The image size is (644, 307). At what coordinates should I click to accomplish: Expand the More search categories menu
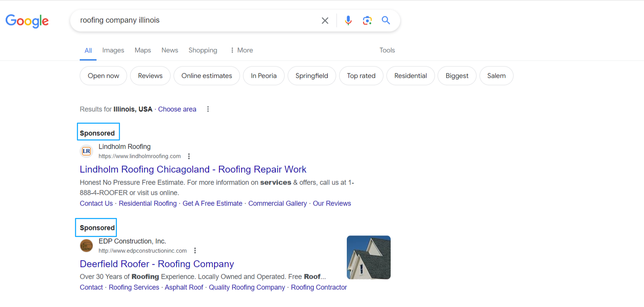click(241, 50)
